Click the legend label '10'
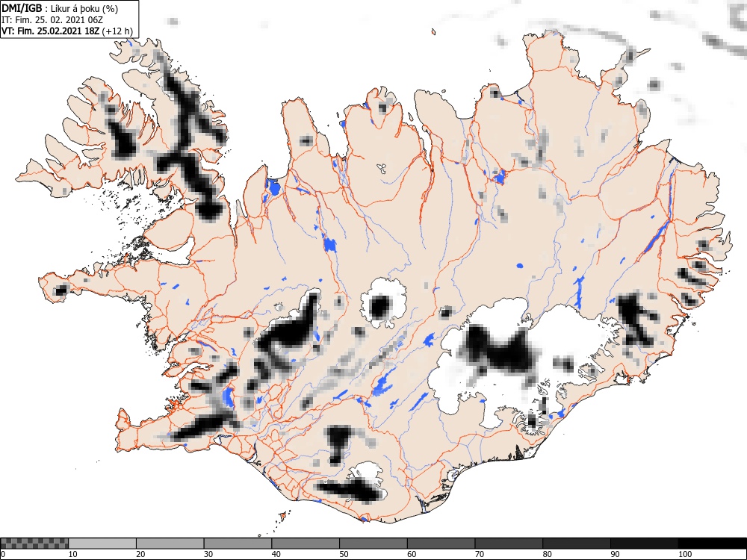The image size is (747, 560). (73, 554)
